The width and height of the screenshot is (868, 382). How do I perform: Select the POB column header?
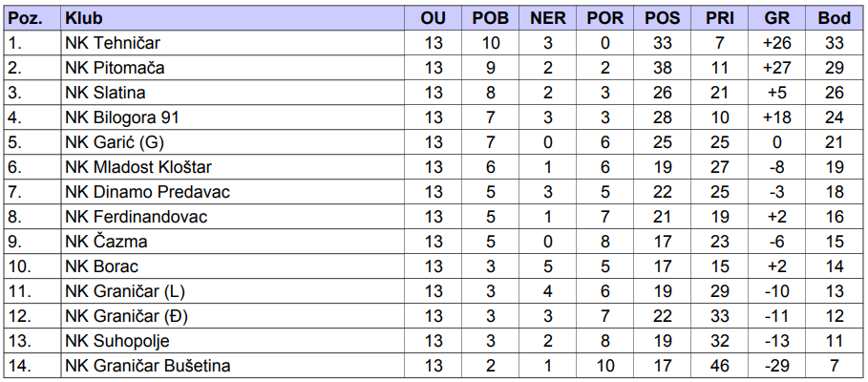(490, 18)
